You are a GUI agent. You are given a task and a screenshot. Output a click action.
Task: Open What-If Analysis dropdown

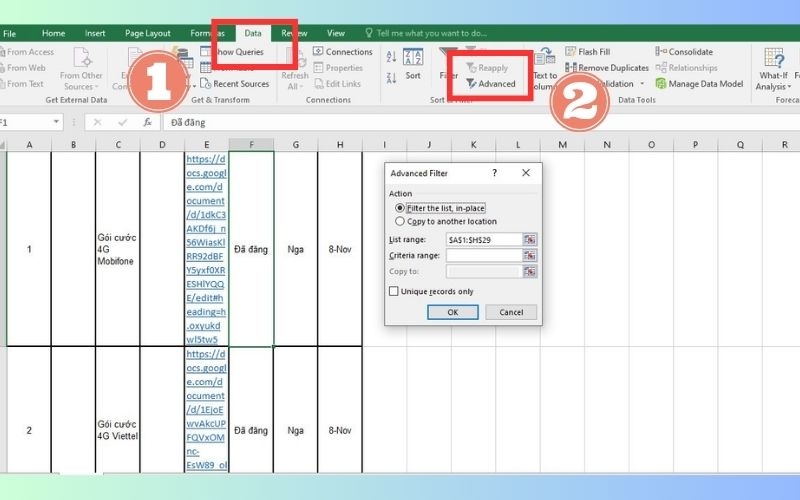coord(773,69)
